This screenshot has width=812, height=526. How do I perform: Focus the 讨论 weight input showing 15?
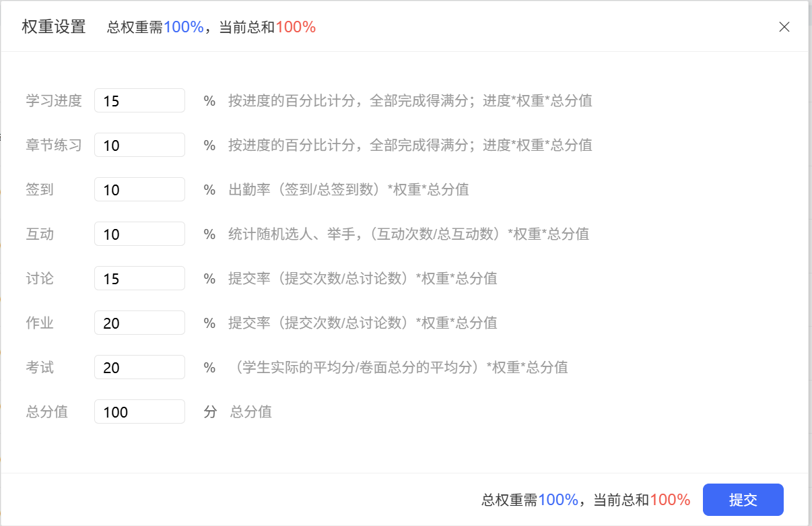(x=139, y=279)
